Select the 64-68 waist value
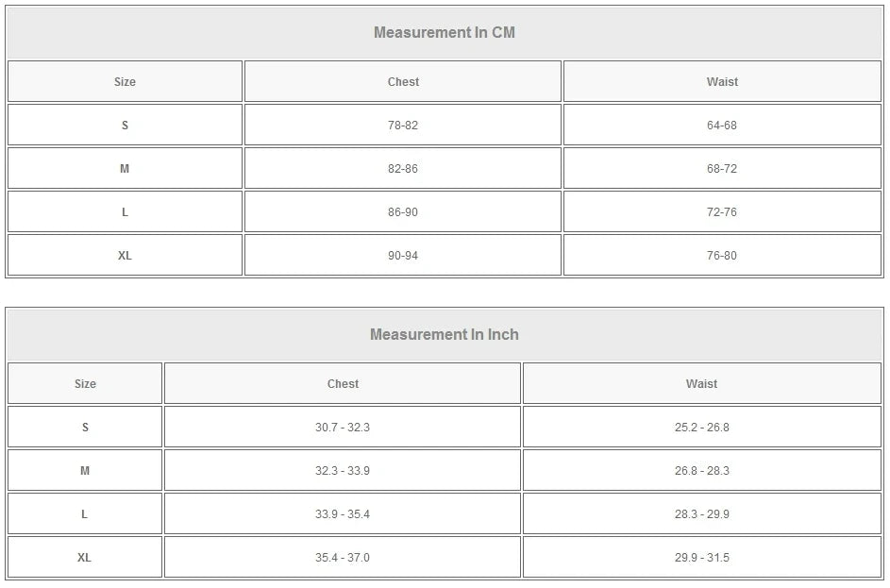Image resolution: width=890 pixels, height=588 pixels. 722,125
